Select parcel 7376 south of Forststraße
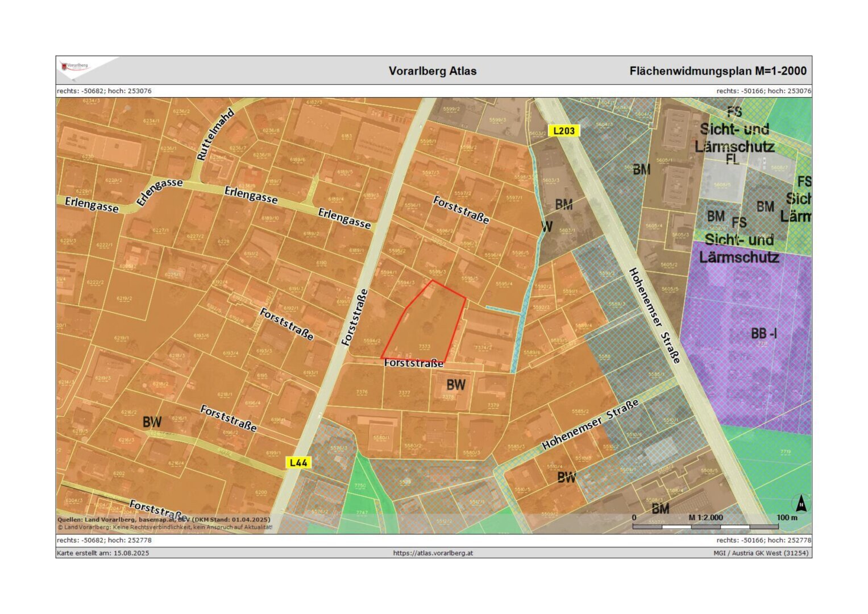This screenshot has height=614, width=868. click(x=362, y=392)
